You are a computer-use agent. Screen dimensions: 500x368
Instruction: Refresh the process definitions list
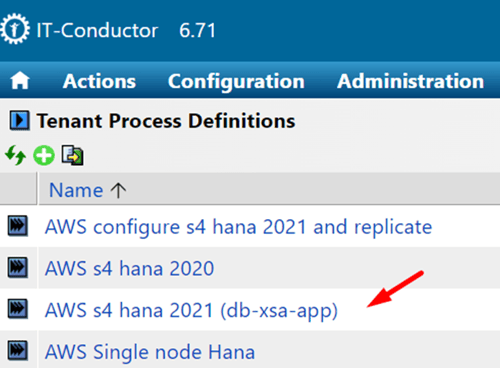(x=15, y=155)
